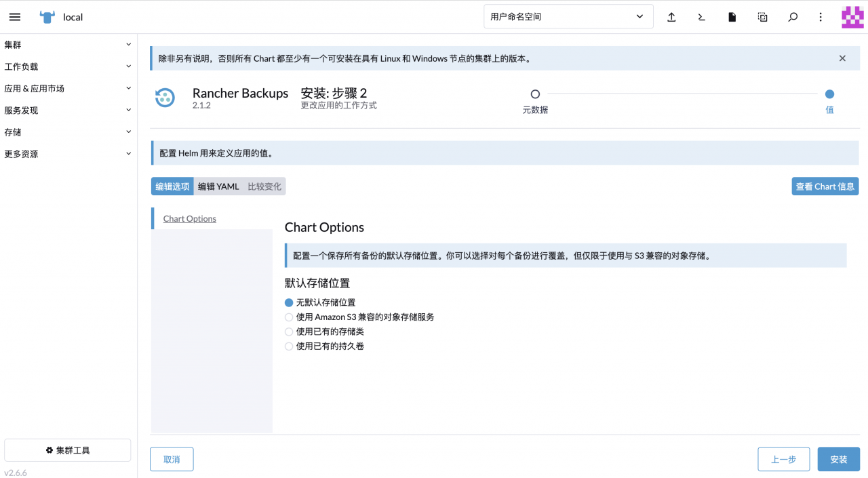The width and height of the screenshot is (868, 478).
Task: Open the download kubeconfig file icon
Action: click(732, 16)
